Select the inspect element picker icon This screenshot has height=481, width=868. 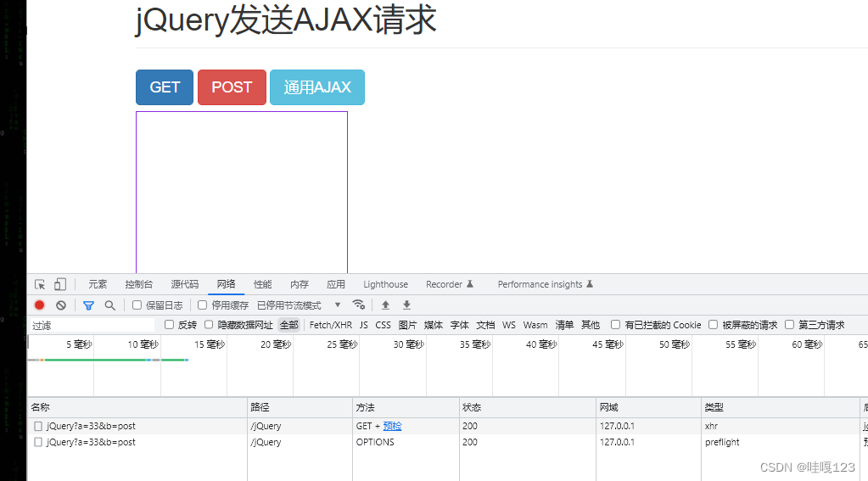[x=40, y=284]
